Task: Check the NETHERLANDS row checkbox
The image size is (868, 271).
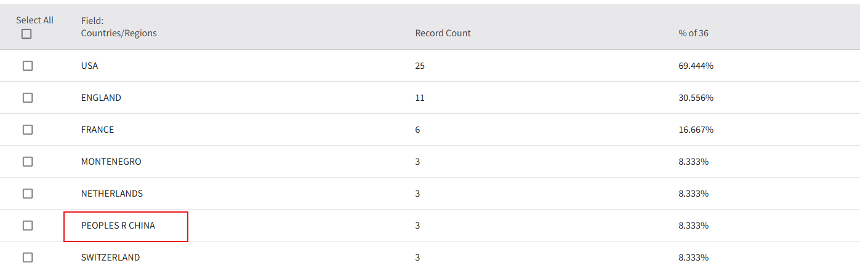Action: [28, 194]
